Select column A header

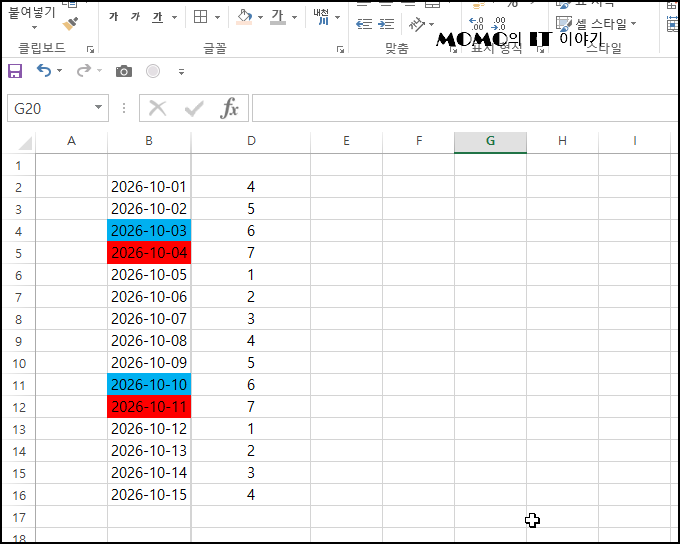click(72, 141)
